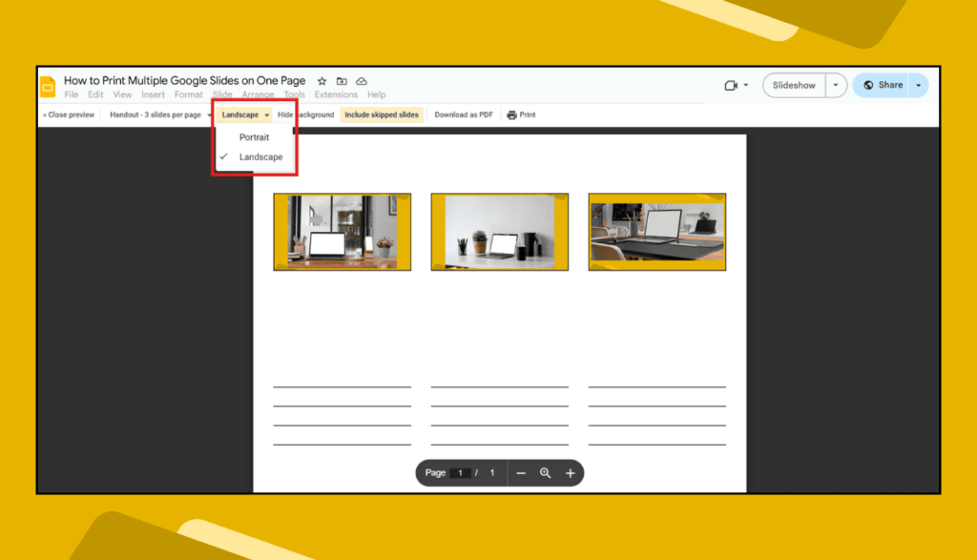Click Close preview

(69, 114)
